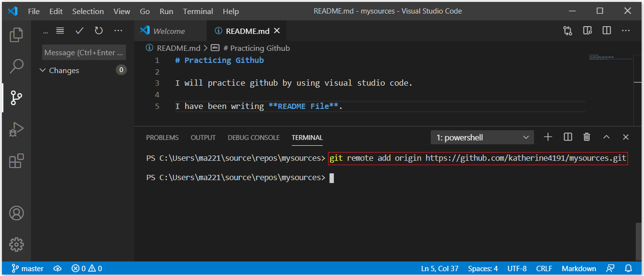Switch to the PROBLEMS panel tab

click(162, 138)
